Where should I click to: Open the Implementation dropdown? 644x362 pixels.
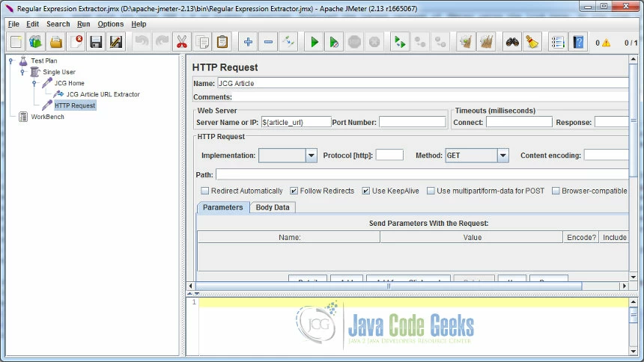(311, 156)
